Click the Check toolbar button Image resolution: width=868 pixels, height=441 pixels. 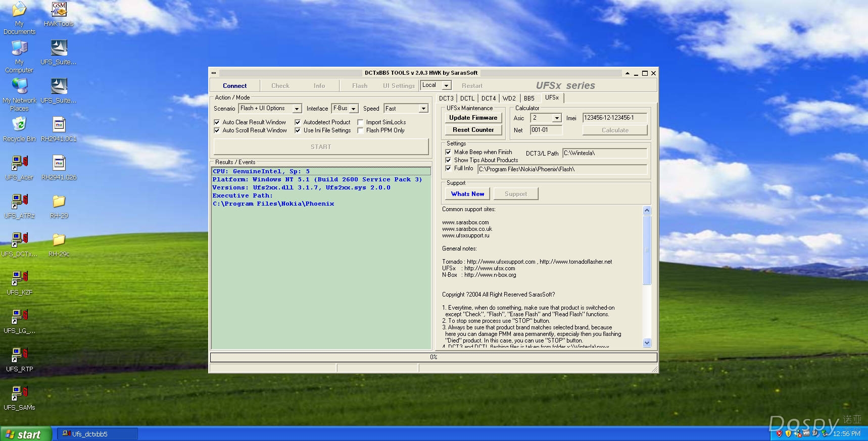(280, 86)
